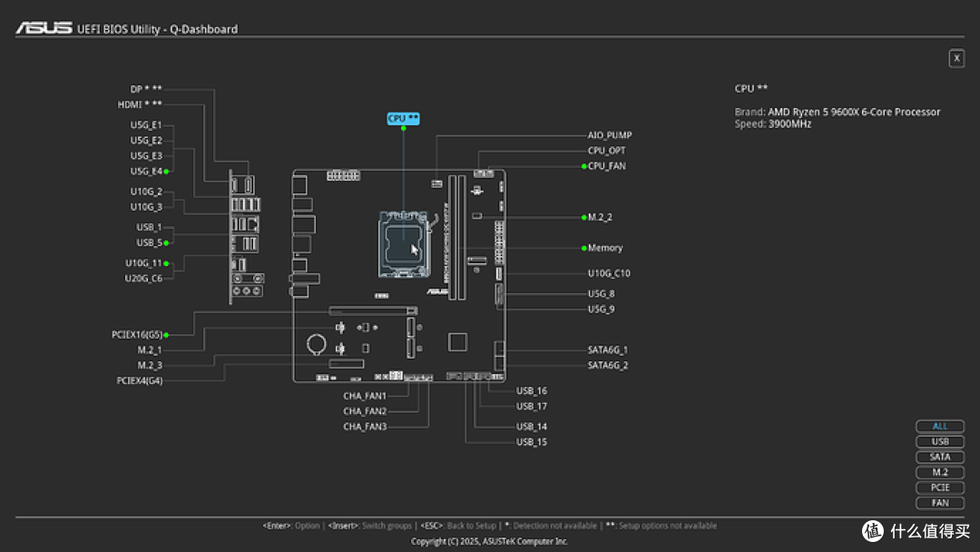The image size is (980, 552).
Task: Click the ASUS logo in the title bar
Action: 44,28
